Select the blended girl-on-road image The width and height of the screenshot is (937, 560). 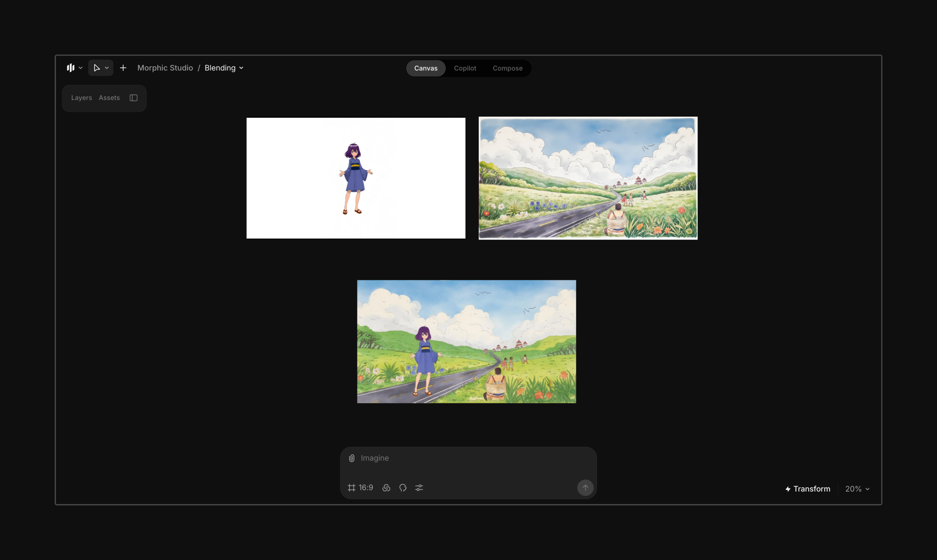point(466,342)
